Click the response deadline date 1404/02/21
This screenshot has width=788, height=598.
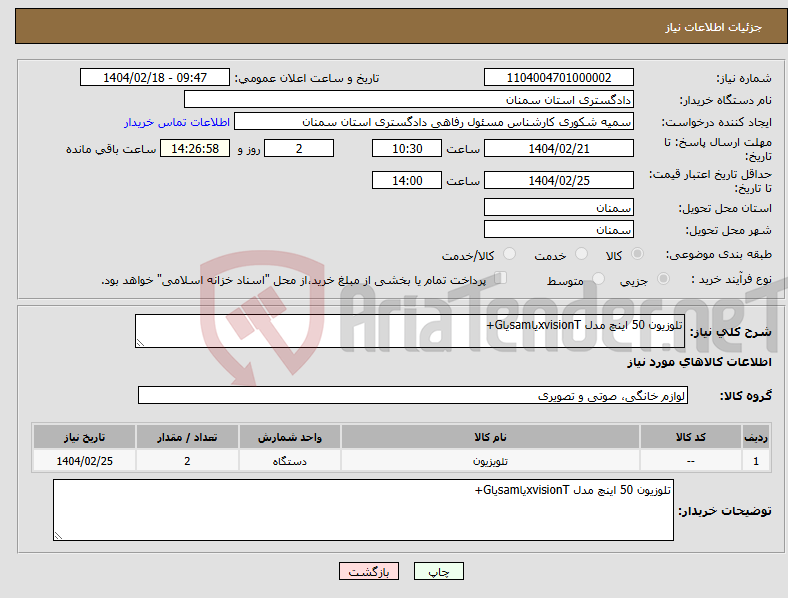point(558,148)
